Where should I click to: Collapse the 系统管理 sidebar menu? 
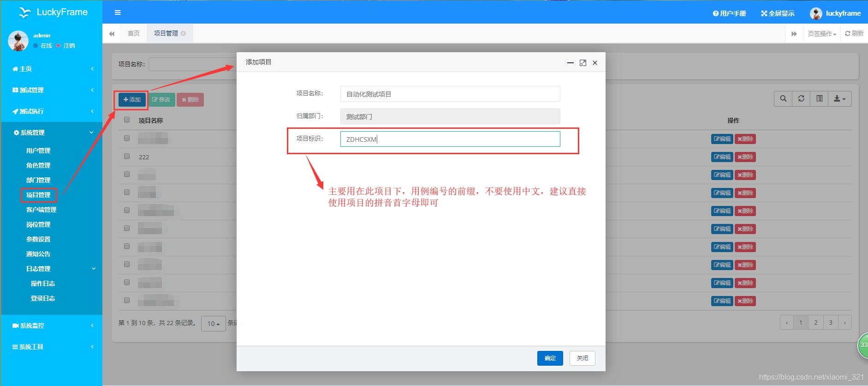pos(52,133)
